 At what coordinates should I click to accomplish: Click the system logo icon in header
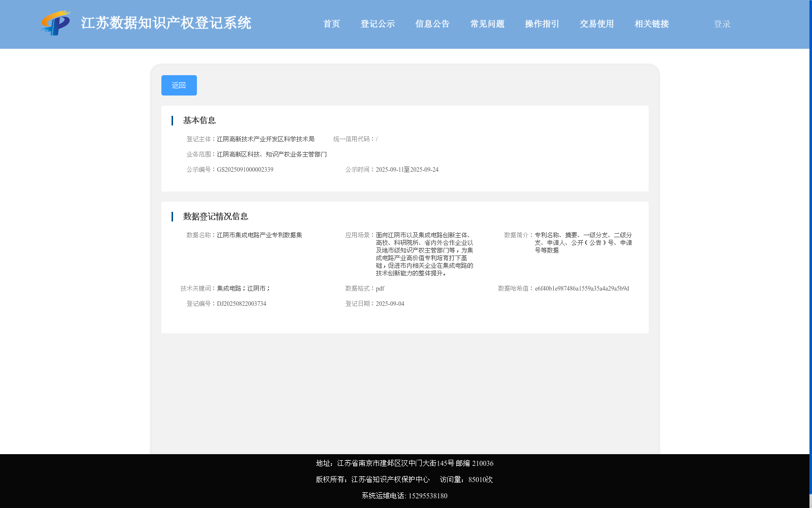click(56, 23)
